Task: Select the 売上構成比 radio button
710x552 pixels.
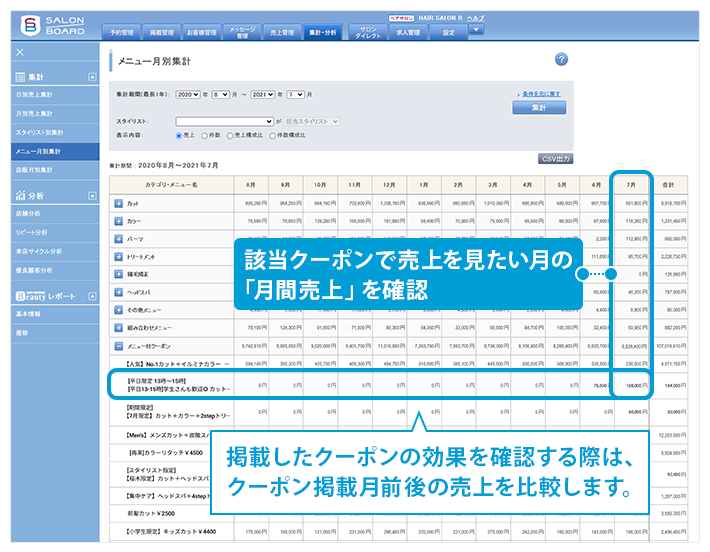Action: [x=229, y=133]
